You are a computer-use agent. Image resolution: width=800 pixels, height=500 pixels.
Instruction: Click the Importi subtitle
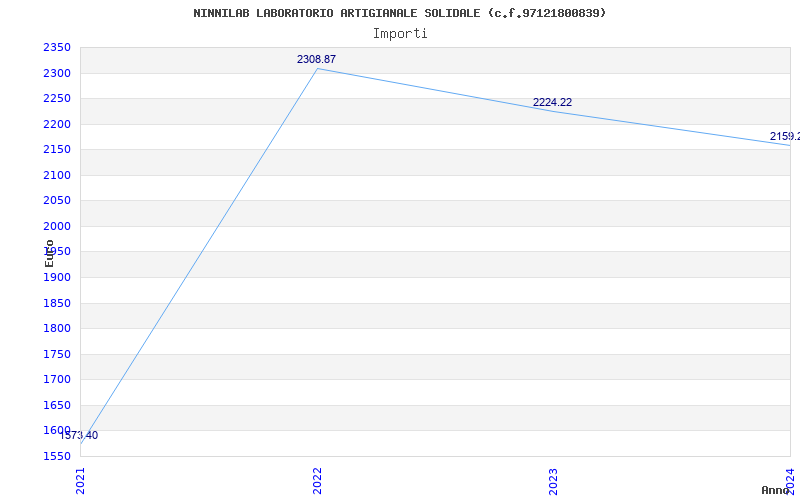400,34
